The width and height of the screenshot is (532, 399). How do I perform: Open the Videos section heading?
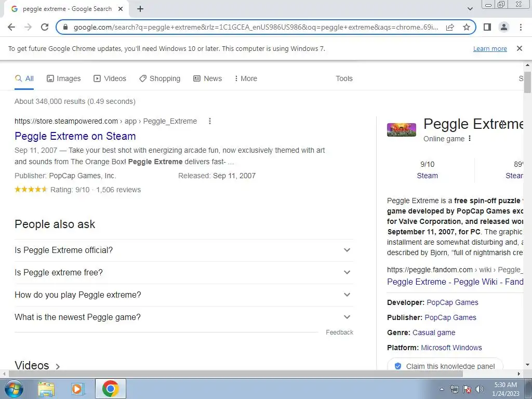(37, 365)
